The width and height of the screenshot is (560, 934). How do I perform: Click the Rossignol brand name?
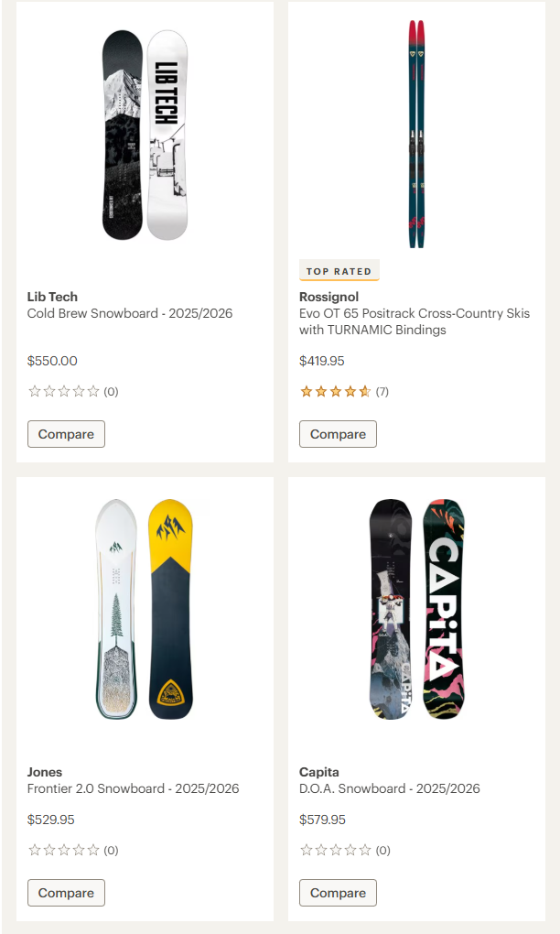[328, 297]
